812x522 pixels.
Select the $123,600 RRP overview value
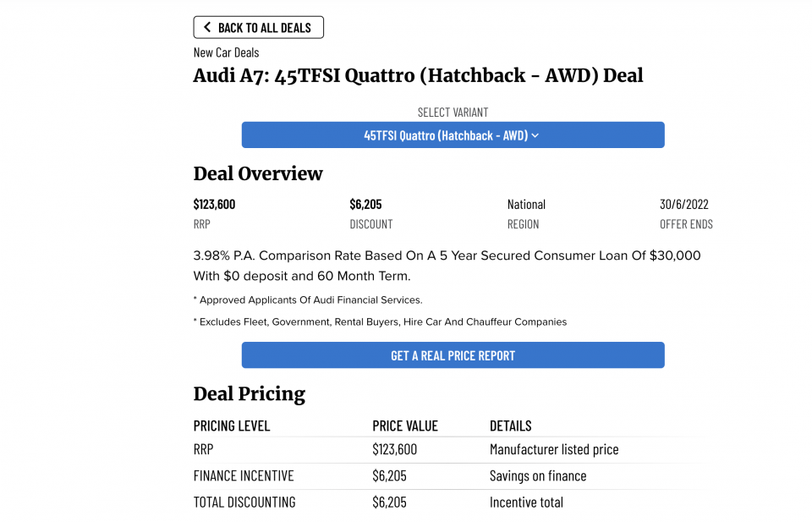[214, 205]
